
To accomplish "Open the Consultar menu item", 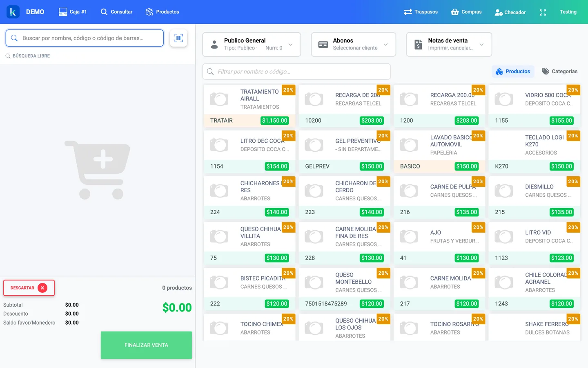I will pos(117,12).
